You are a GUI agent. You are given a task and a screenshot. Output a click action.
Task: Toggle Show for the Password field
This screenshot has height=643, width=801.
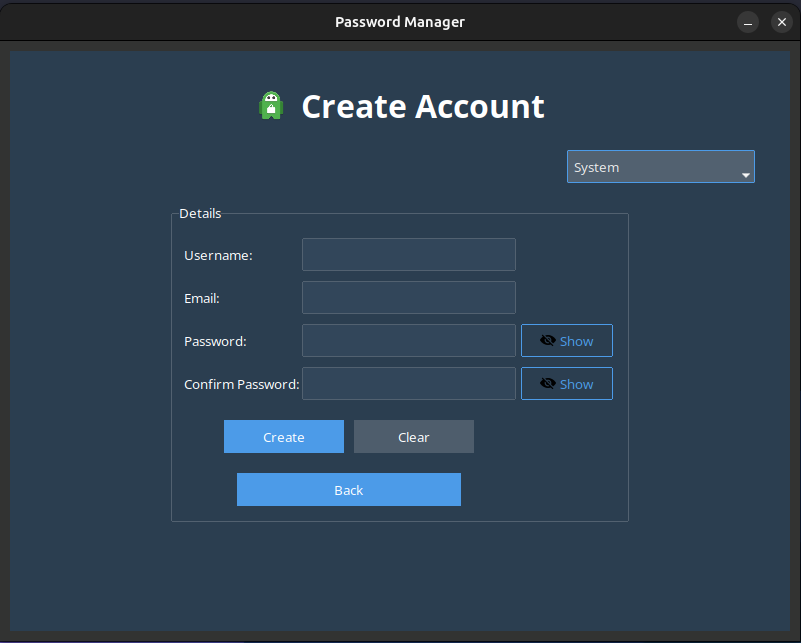567,341
